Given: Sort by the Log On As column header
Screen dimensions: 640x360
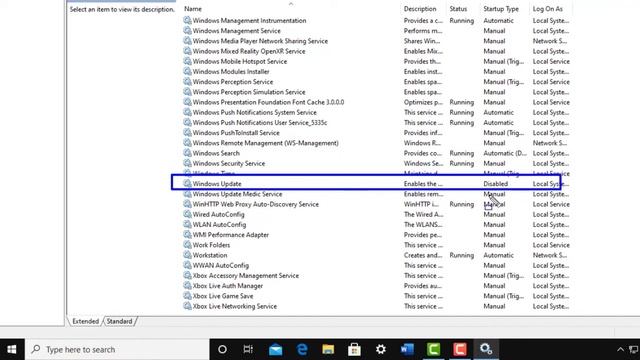Looking at the screenshot, I should coord(547,9).
